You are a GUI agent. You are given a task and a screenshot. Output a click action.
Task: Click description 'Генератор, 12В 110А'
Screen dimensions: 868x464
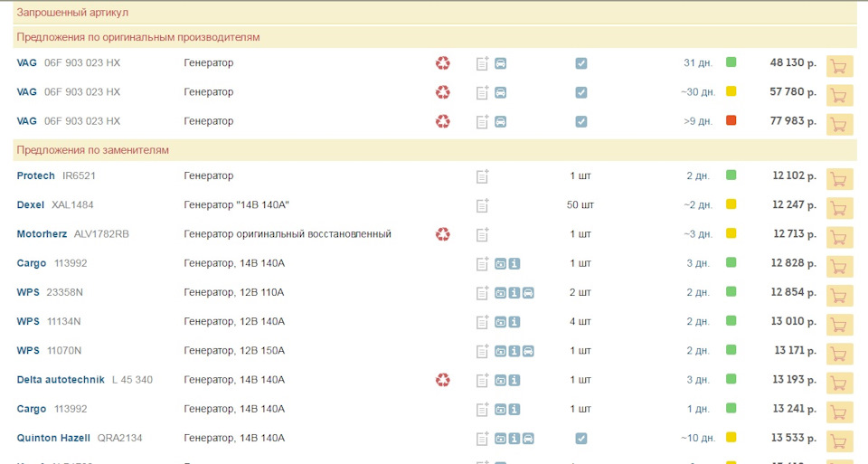coord(233,292)
